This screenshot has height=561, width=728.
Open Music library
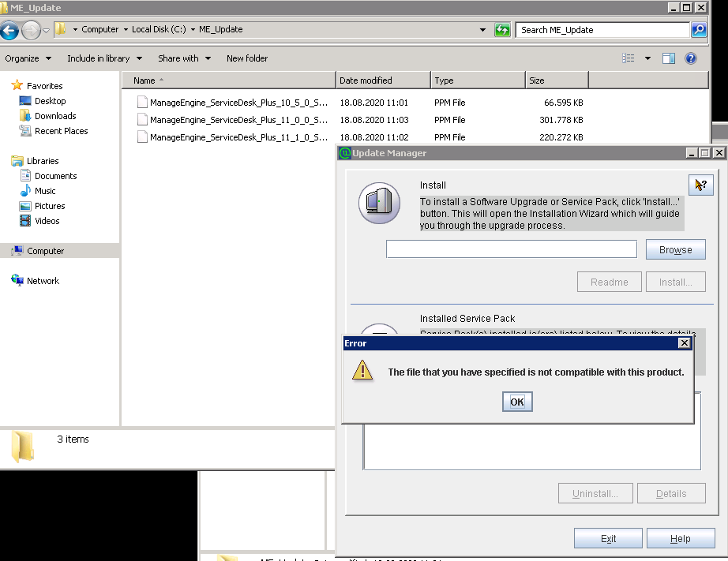click(x=45, y=191)
